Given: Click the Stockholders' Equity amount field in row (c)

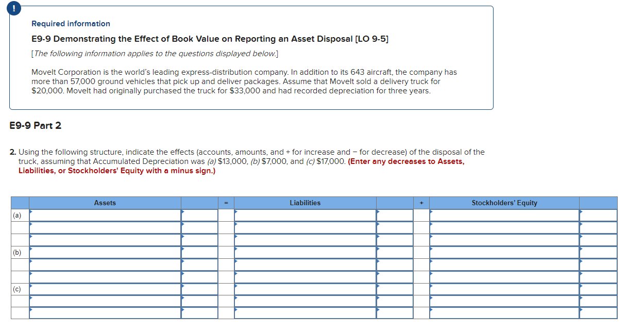Looking at the screenshot, I should [x=598, y=290].
